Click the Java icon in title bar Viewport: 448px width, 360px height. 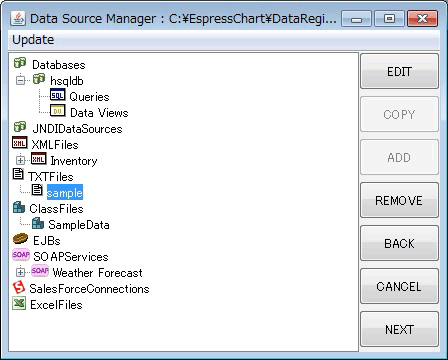(x=18, y=18)
